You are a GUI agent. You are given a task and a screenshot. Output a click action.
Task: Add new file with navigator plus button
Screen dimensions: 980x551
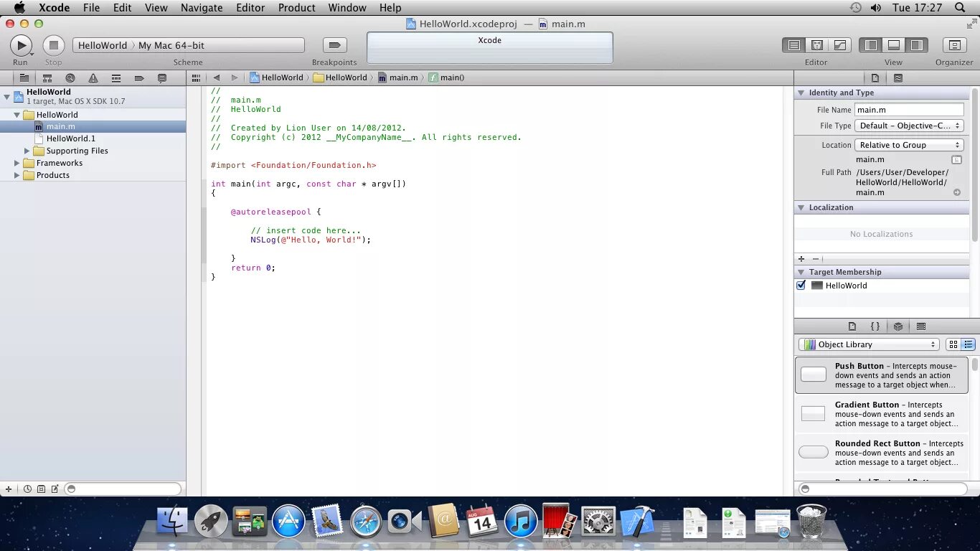(9, 489)
